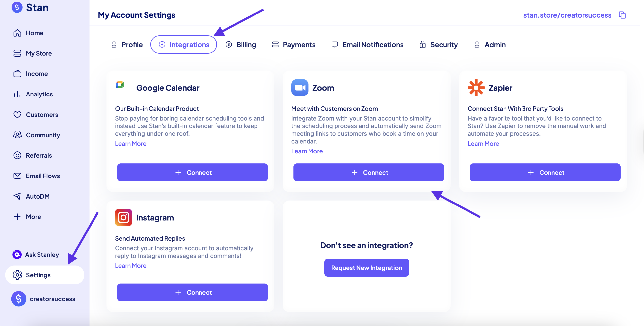
Task: Copy the stan.store/creatorsuccess link icon
Action: (622, 15)
